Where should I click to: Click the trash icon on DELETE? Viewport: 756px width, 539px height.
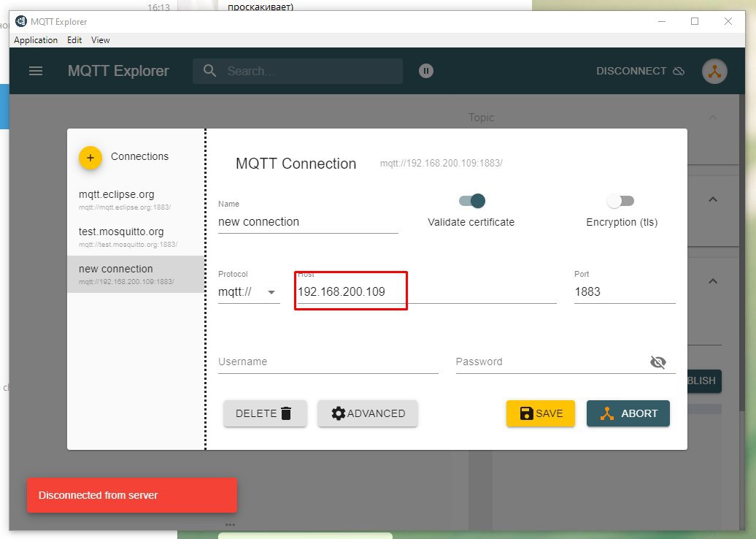point(286,413)
